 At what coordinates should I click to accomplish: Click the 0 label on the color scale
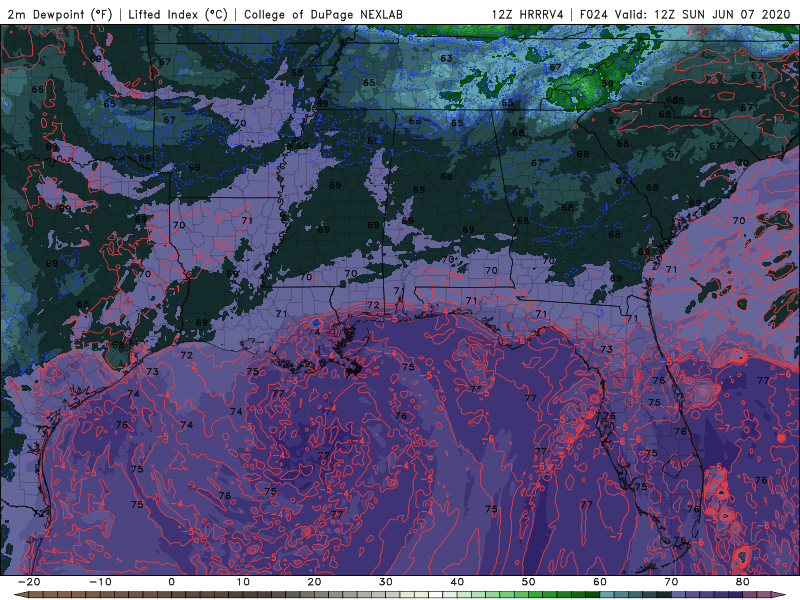coord(171,582)
